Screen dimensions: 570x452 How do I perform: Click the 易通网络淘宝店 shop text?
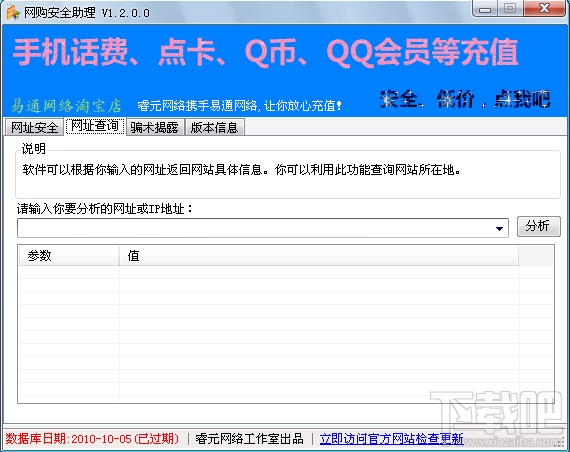pyautogui.click(x=66, y=106)
